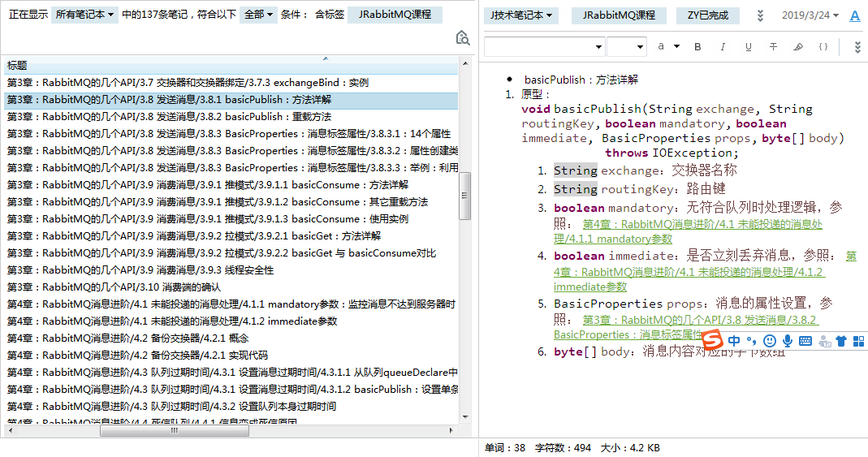
Task: Sort the list by the 标题 column header
Action: (231, 66)
